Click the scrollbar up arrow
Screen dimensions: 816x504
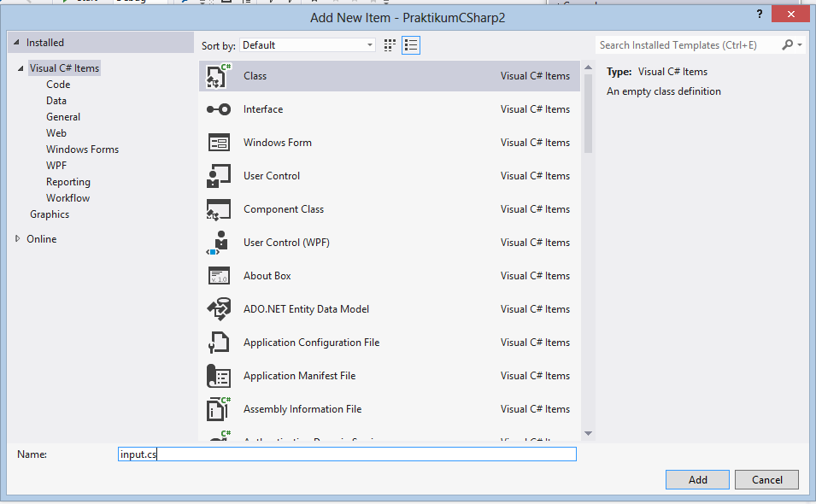point(588,67)
